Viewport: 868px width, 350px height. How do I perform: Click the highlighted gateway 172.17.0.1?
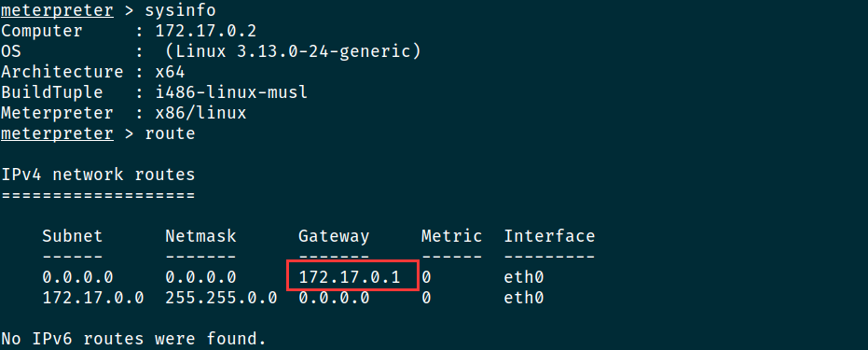pos(350,277)
